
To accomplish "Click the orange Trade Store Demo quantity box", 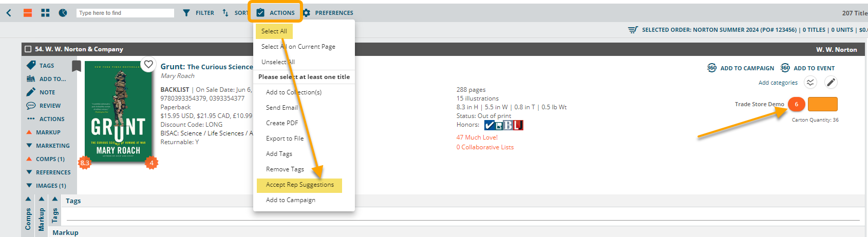I will (x=823, y=104).
